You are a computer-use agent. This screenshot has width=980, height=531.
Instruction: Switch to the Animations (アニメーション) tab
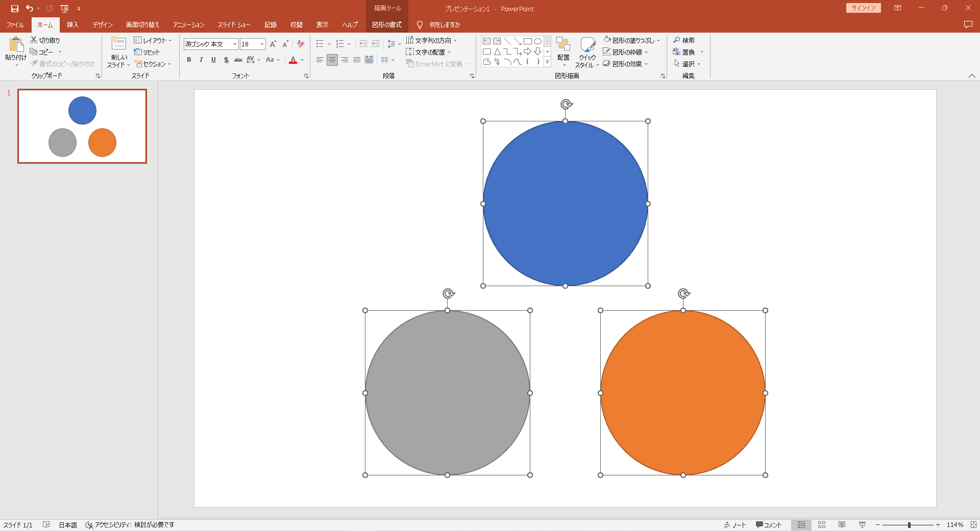188,24
